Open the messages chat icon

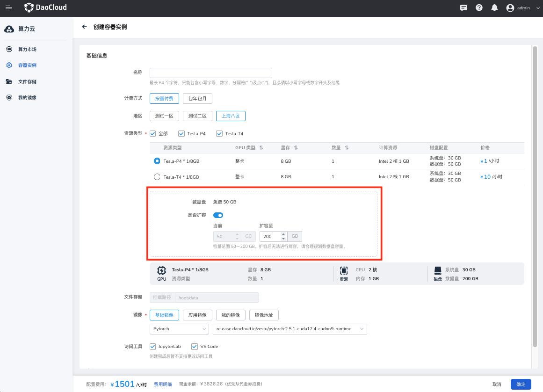click(x=463, y=8)
